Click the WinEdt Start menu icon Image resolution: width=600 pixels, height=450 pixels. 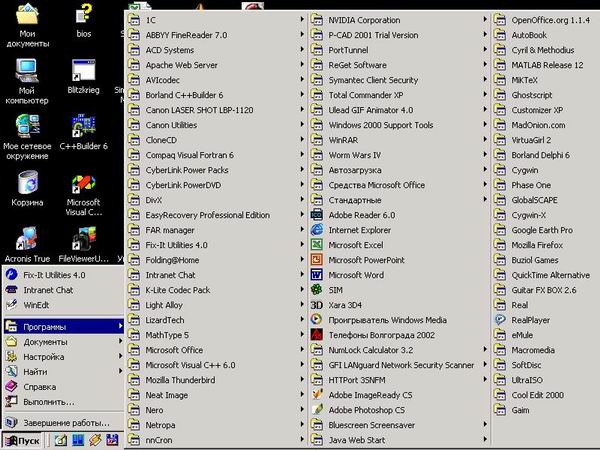click(x=11, y=305)
